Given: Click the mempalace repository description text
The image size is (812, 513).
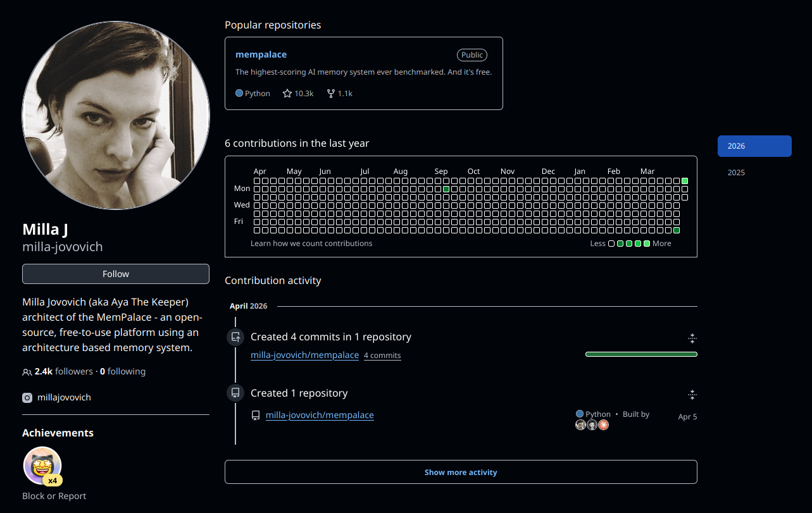Looking at the screenshot, I should 363,72.
